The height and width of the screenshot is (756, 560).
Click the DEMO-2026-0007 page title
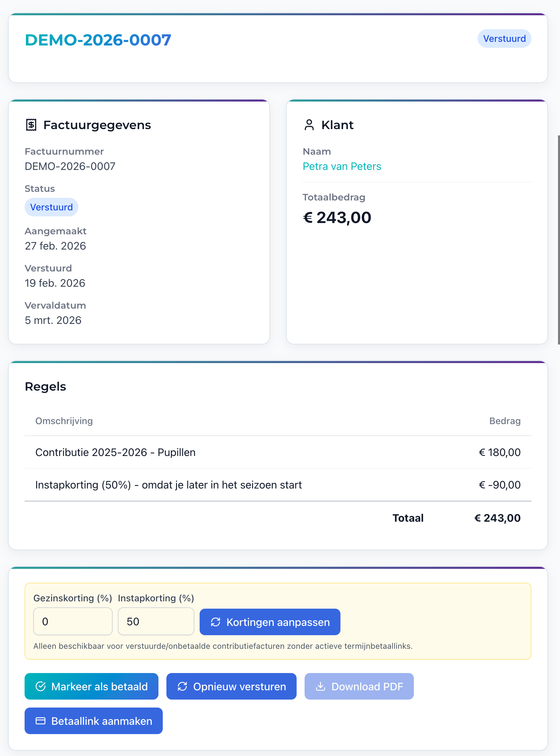coord(98,40)
